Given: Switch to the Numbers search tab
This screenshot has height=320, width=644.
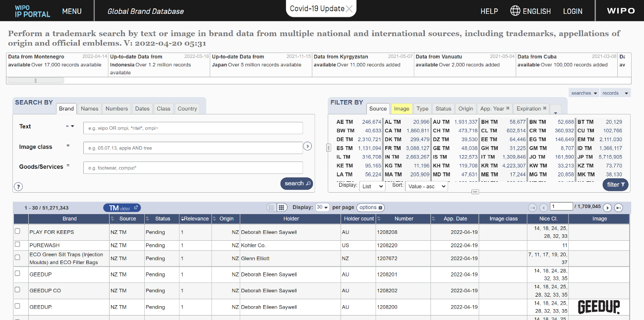Looking at the screenshot, I should 117,108.
